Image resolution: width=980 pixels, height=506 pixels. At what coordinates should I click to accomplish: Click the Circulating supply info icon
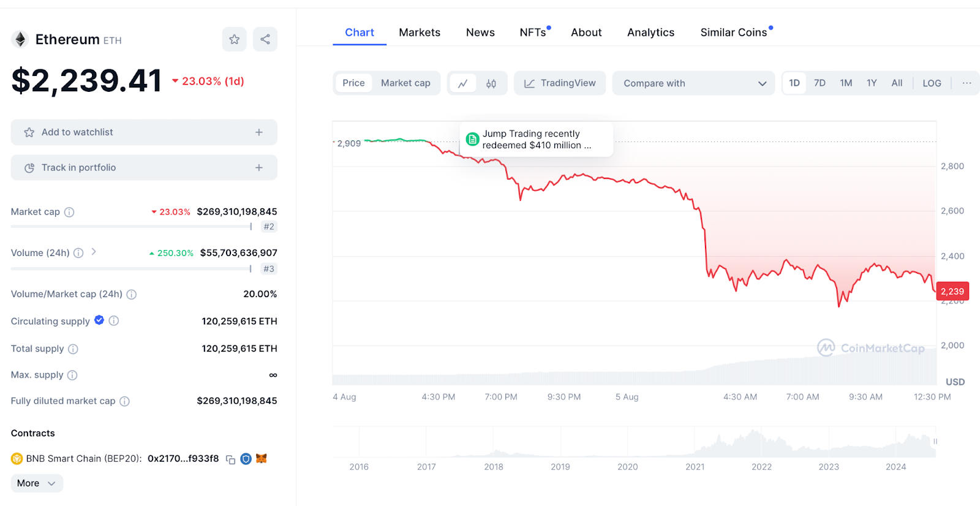[x=114, y=320]
